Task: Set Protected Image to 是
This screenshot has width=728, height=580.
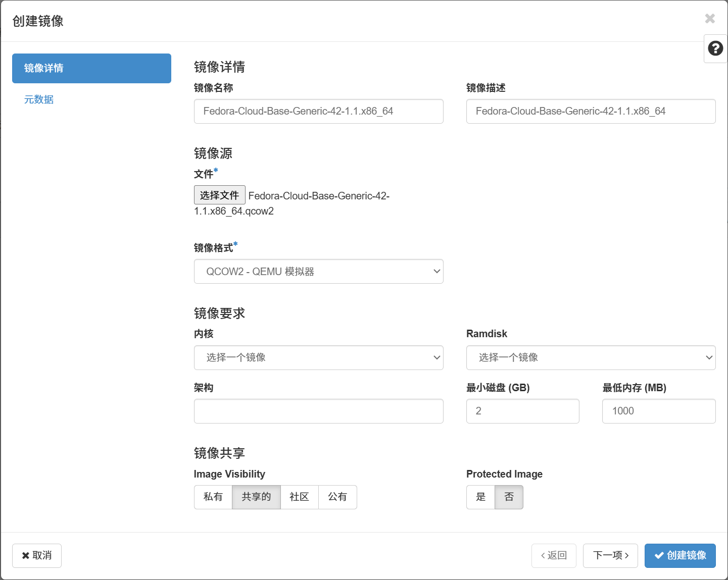Action: (480, 497)
